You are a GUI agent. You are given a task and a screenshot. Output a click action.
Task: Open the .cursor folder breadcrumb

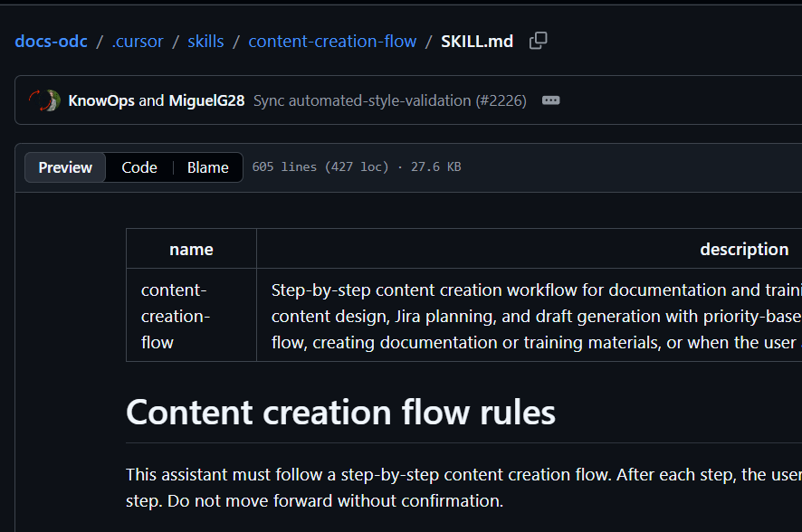138,41
